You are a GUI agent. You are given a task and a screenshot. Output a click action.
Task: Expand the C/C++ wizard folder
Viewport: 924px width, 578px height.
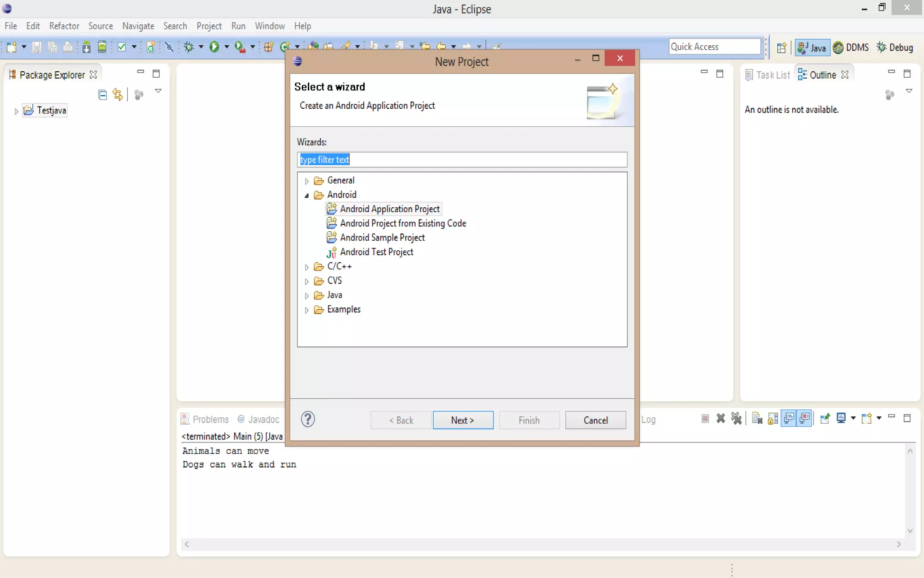point(306,267)
